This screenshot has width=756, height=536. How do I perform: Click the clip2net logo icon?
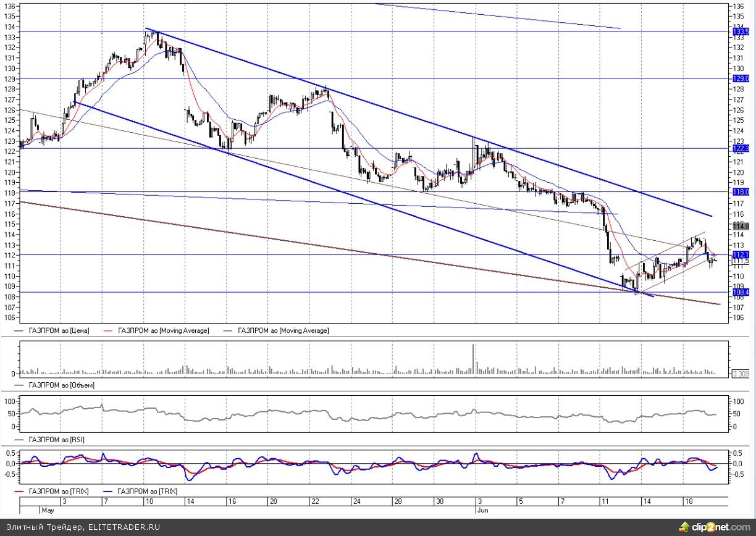(684, 527)
